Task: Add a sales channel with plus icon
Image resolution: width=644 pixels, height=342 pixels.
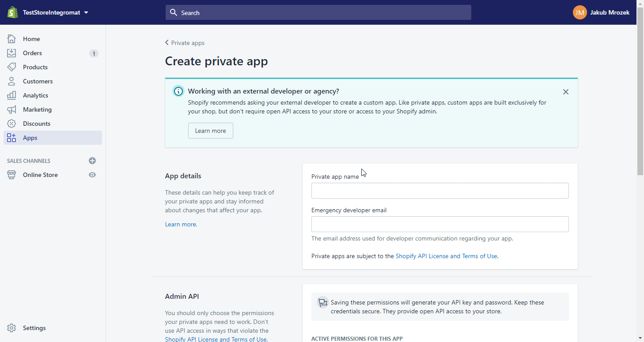Action: pyautogui.click(x=92, y=161)
